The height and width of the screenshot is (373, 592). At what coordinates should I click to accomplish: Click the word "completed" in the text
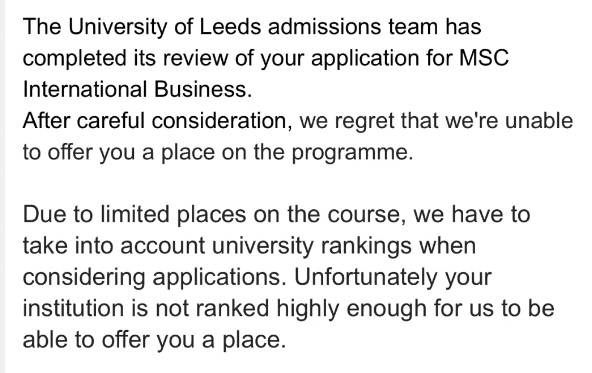click(74, 60)
